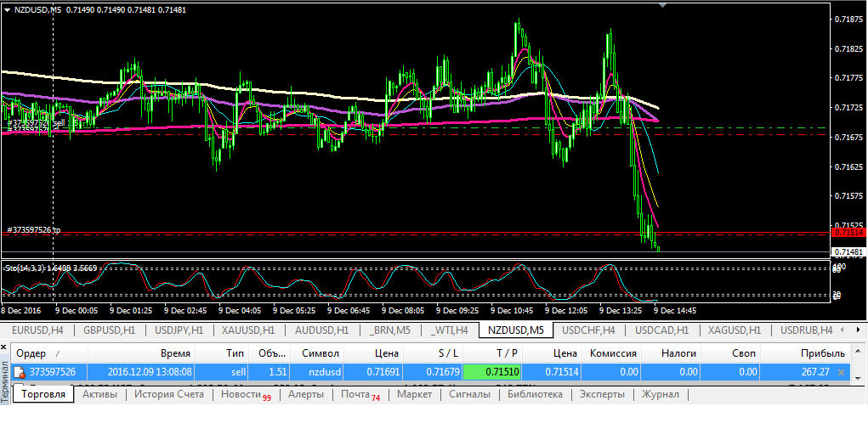
Task: Sort by the Комиссия column header
Action: (612, 353)
